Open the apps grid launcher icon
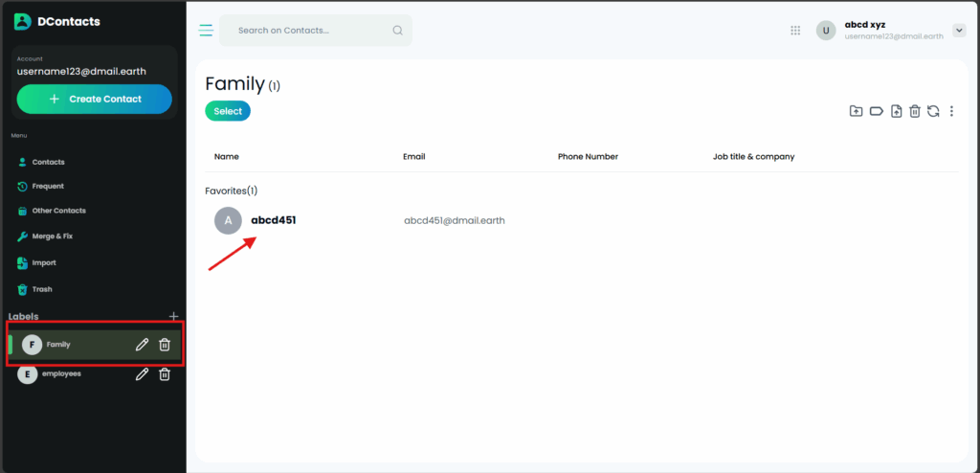The height and width of the screenshot is (473, 980). coord(795,31)
